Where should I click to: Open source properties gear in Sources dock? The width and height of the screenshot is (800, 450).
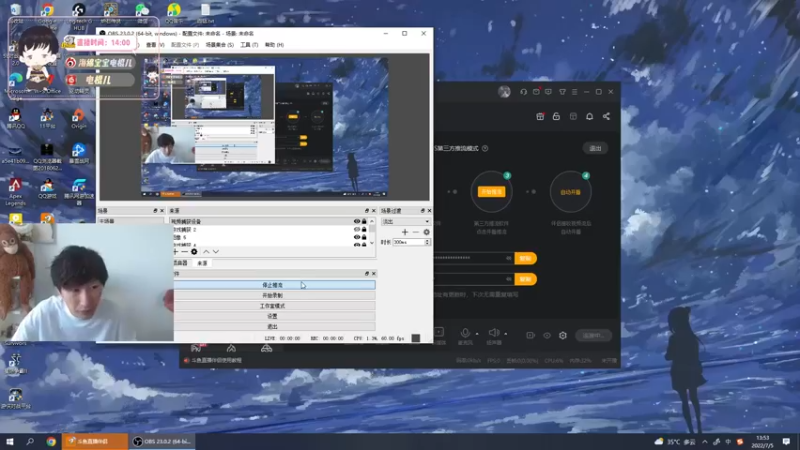coord(194,252)
